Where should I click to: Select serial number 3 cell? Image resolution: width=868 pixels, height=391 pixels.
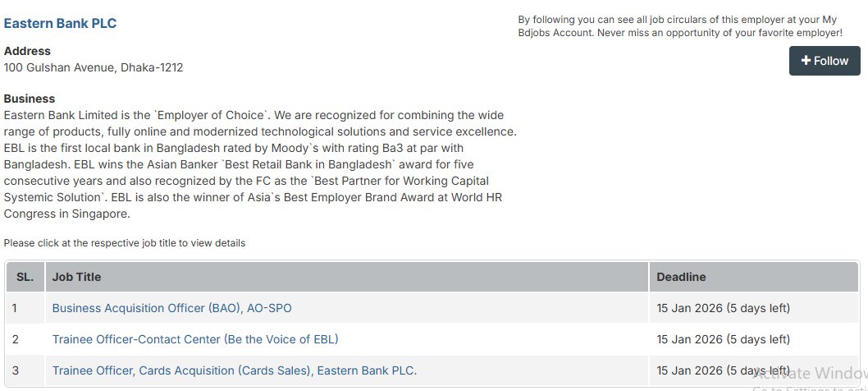15,370
